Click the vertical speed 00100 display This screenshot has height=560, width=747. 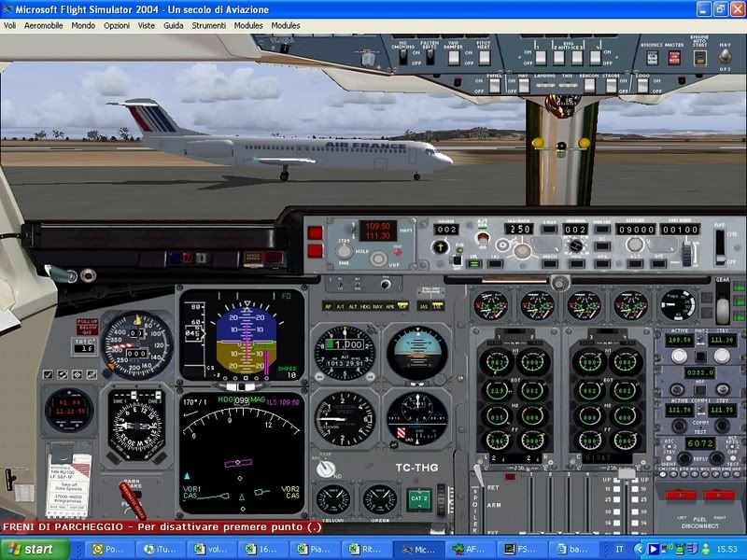[680, 230]
